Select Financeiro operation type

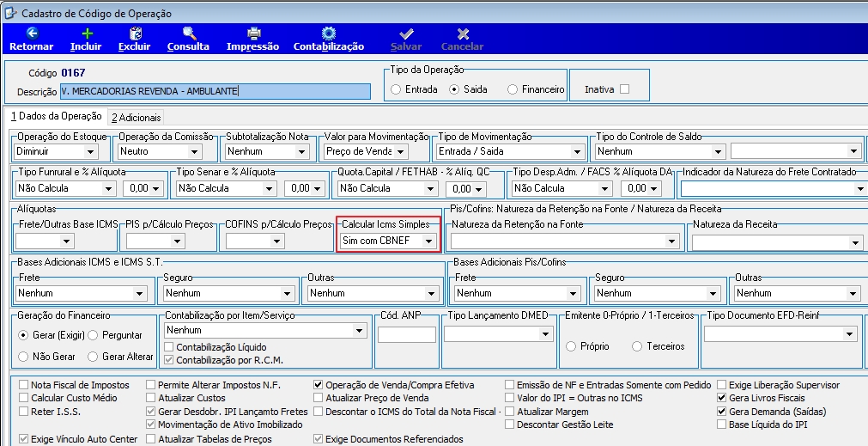512,89
